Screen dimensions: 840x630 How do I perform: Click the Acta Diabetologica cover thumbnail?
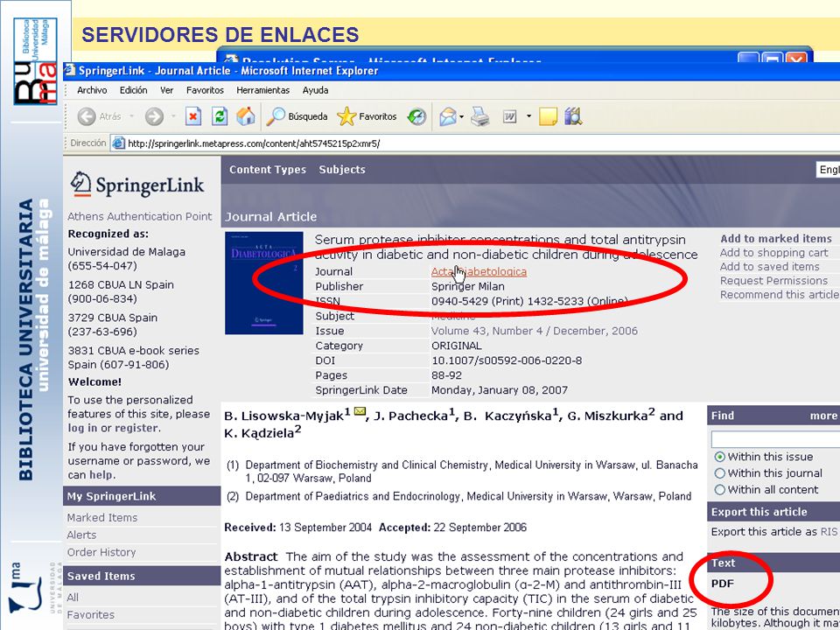[264, 283]
